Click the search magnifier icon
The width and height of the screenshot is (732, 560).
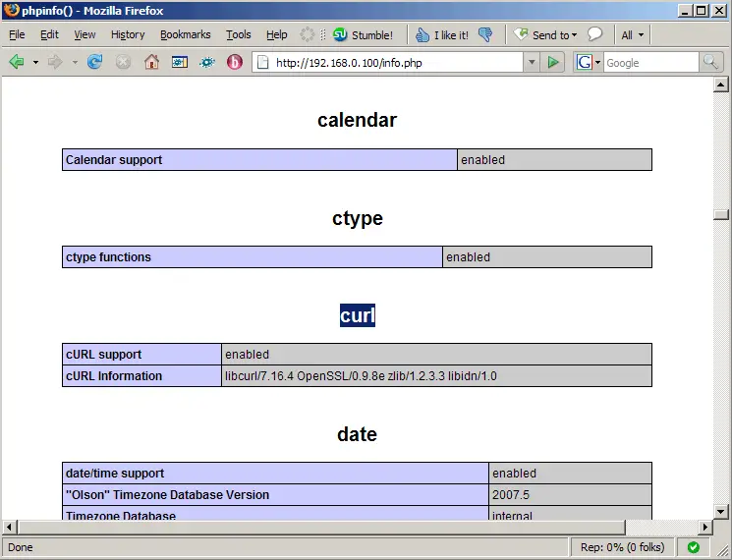pyautogui.click(x=710, y=62)
